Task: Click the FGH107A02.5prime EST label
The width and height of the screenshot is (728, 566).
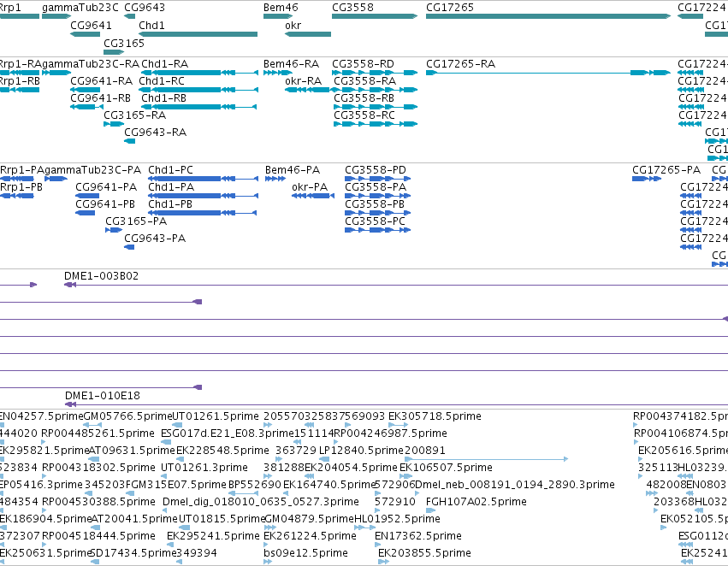Action: point(476,503)
